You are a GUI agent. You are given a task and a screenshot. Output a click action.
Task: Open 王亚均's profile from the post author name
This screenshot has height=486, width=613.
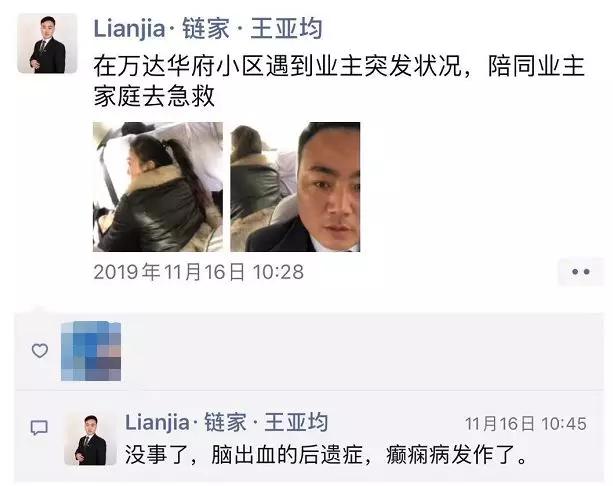pos(208,29)
